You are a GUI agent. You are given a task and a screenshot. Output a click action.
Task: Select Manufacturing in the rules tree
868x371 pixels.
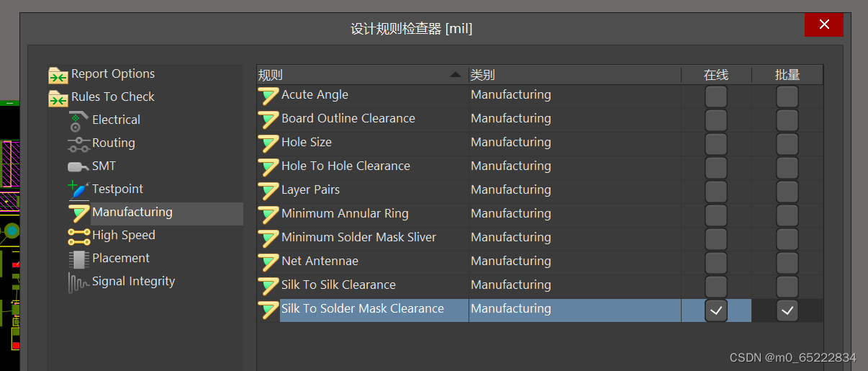coord(132,213)
